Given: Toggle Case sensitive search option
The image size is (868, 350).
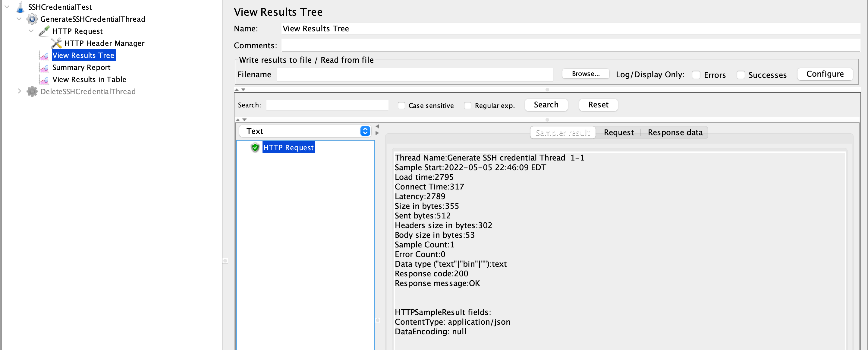Looking at the screenshot, I should 401,106.
